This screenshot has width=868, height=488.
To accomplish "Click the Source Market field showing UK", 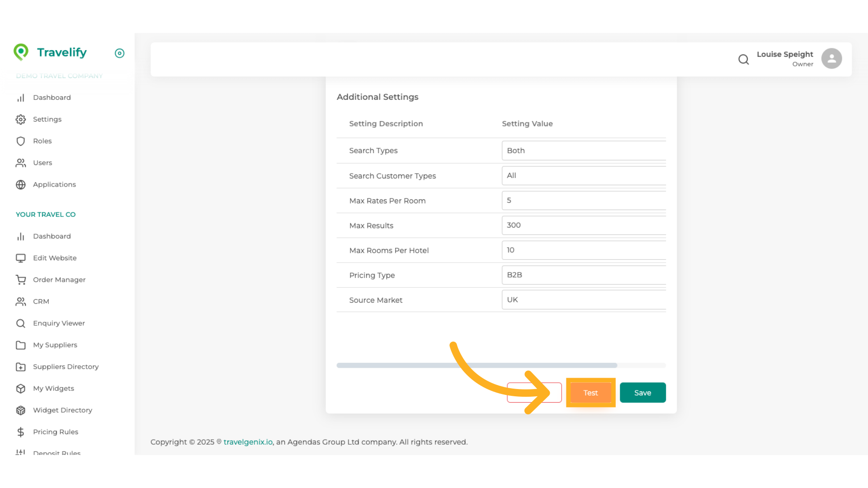I will click(583, 300).
